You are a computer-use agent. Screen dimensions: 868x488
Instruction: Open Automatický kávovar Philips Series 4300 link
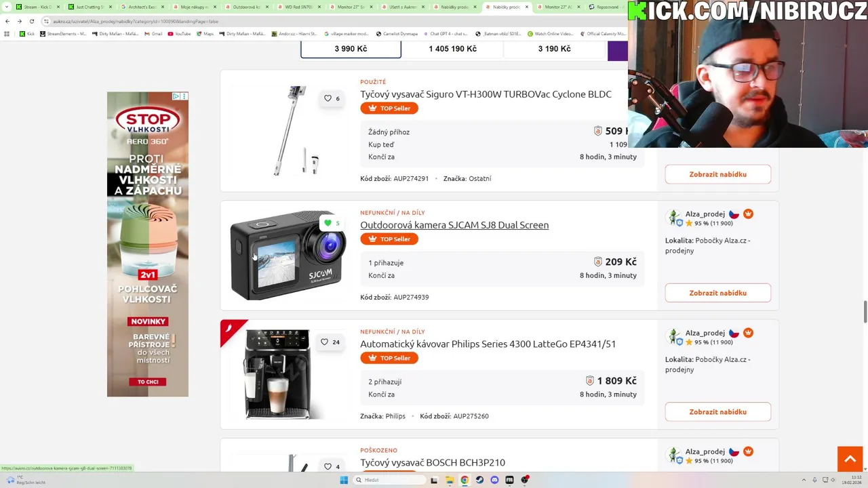pos(488,344)
